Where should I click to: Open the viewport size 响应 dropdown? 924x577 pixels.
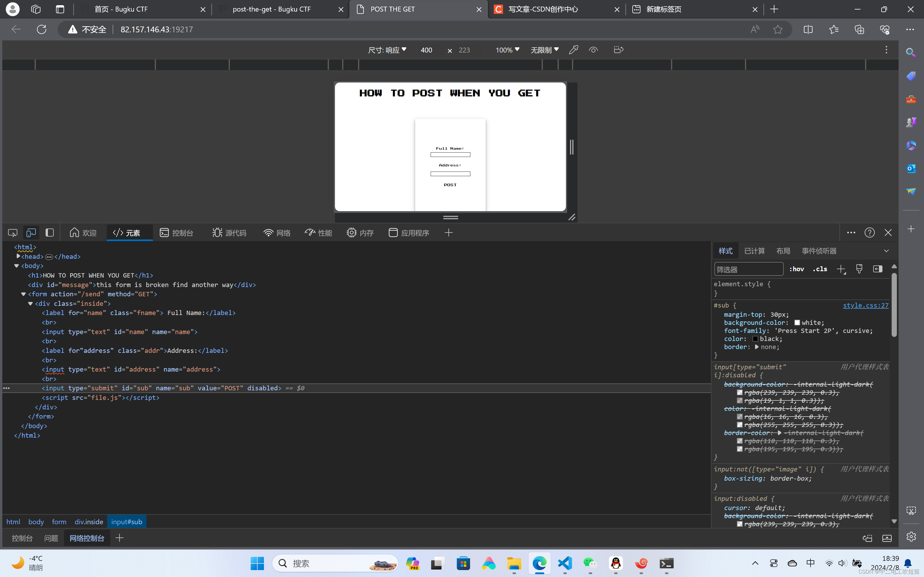coord(387,50)
